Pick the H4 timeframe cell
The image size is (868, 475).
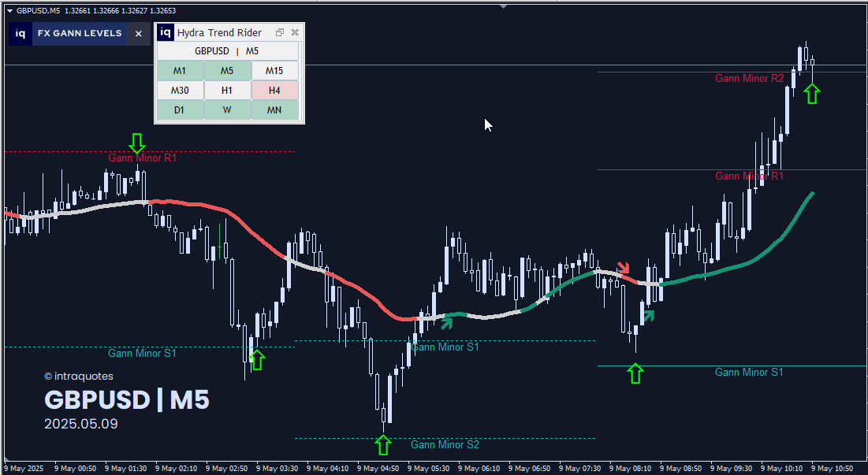274,90
